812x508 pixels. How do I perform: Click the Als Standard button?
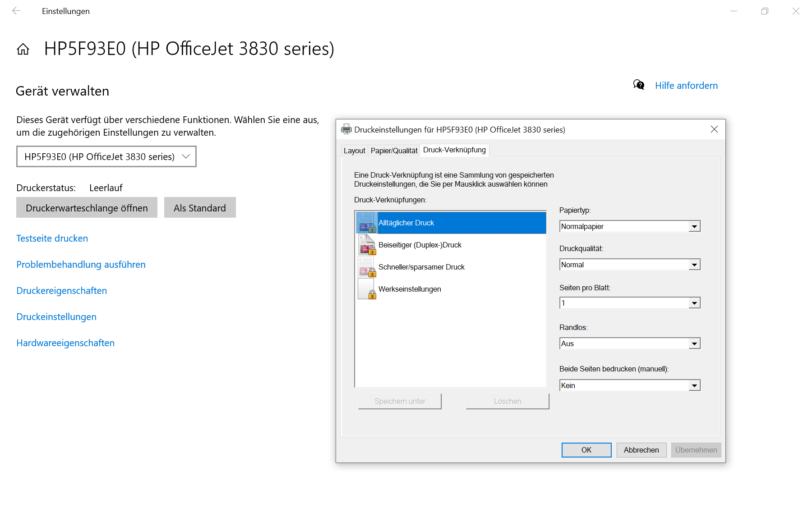(x=200, y=207)
